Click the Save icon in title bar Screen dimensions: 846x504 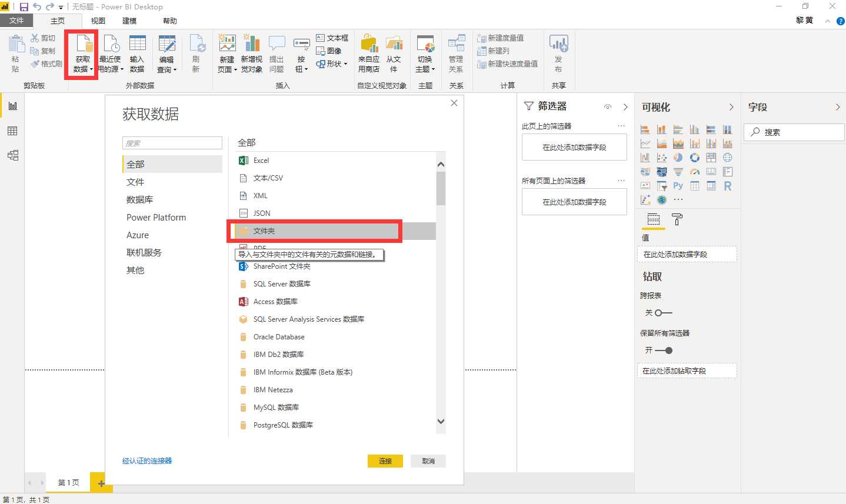24,6
